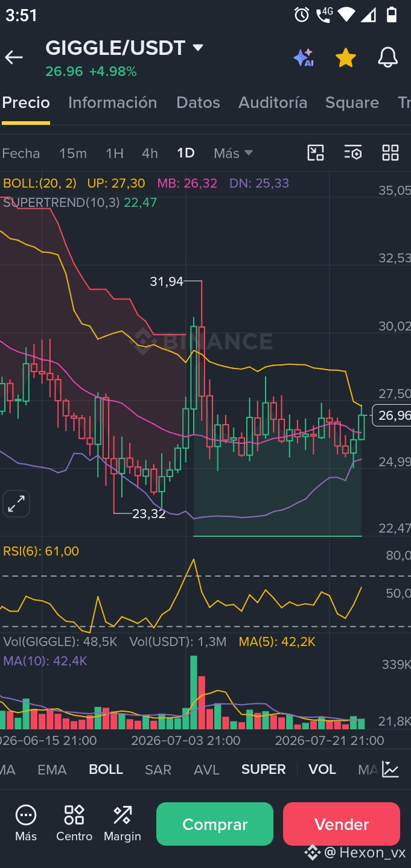Open the Square tab
411x868 pixels.
(x=352, y=103)
